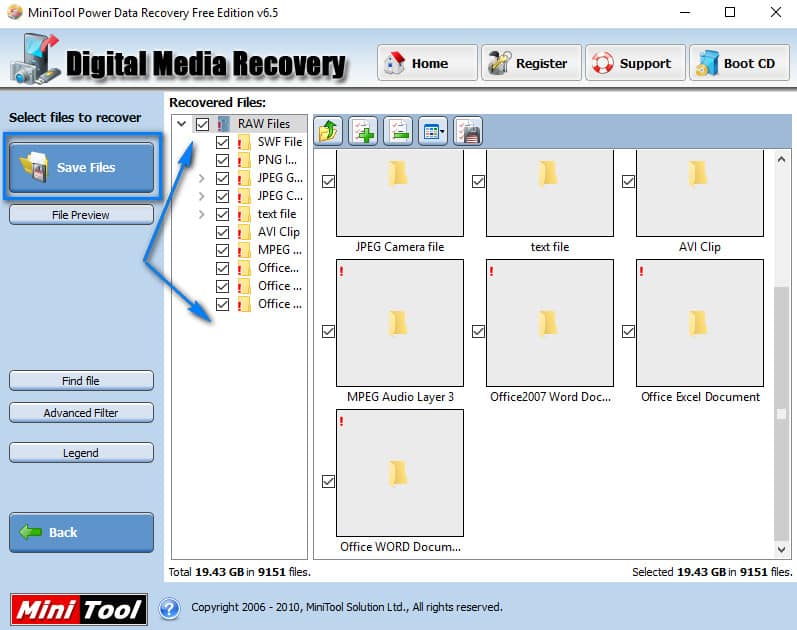Open the view mode dropdown in toolbar
This screenshot has width=797, height=630.
(432, 131)
